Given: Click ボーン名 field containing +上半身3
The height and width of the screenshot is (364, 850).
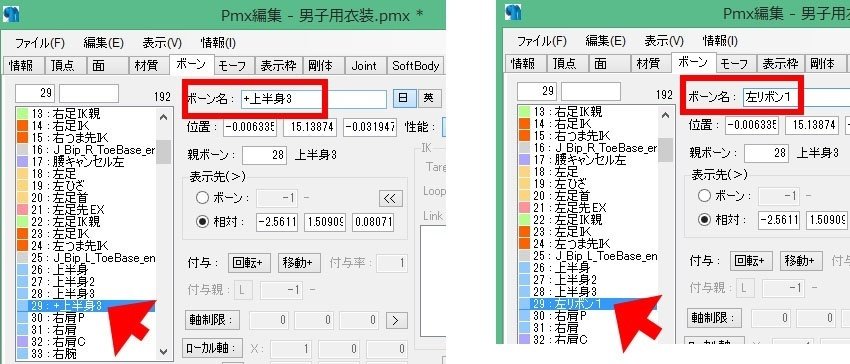Looking at the screenshot, I should [313, 99].
